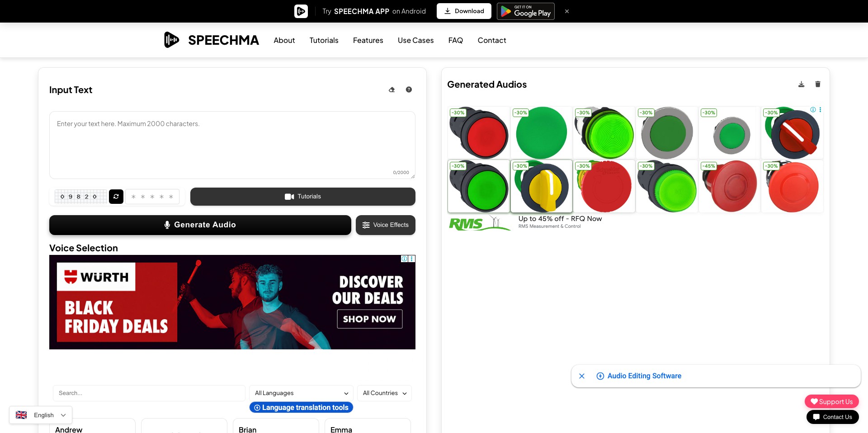Close the Android app top banner
The height and width of the screenshot is (433, 868).
coord(567,11)
